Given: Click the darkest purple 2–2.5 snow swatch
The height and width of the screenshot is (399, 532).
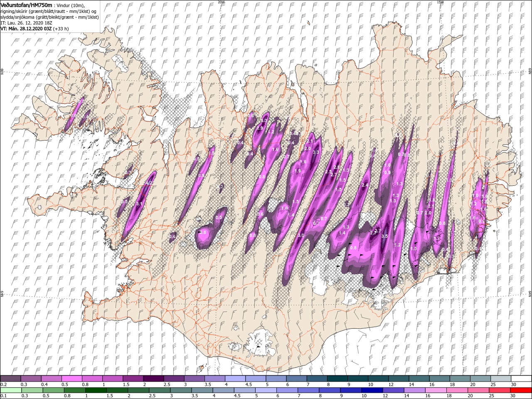Looking at the screenshot, I should click(x=153, y=379).
